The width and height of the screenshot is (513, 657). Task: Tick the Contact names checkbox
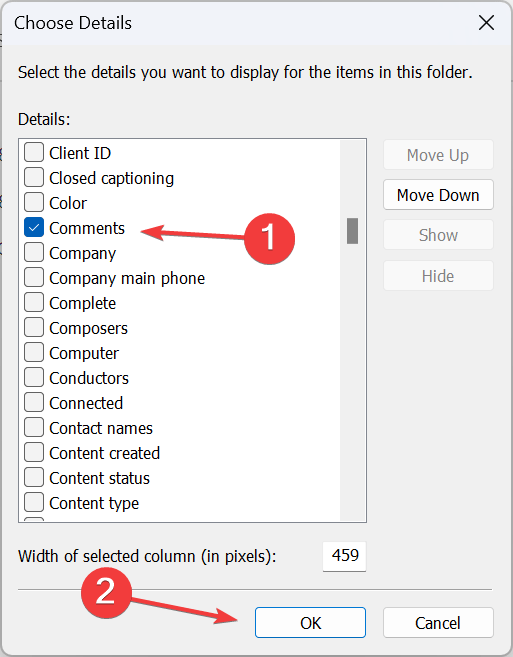coord(34,427)
